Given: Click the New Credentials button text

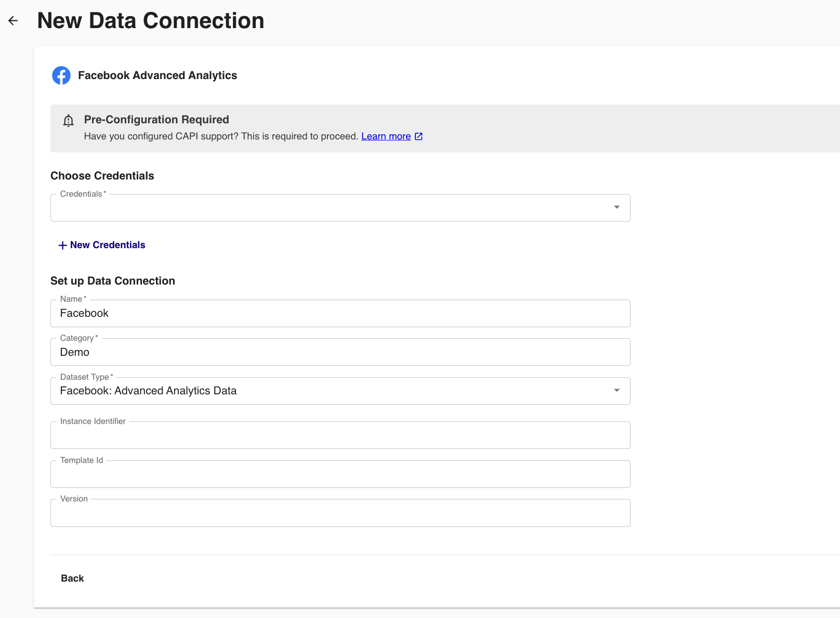Looking at the screenshot, I should tap(108, 245).
